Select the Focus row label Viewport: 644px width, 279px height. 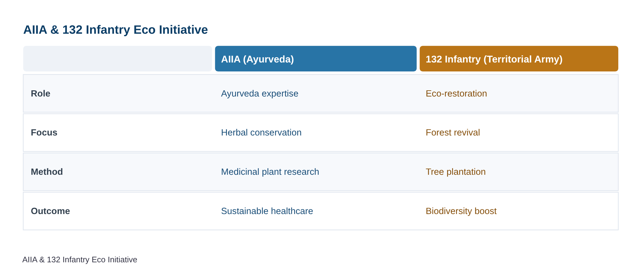[44, 132]
